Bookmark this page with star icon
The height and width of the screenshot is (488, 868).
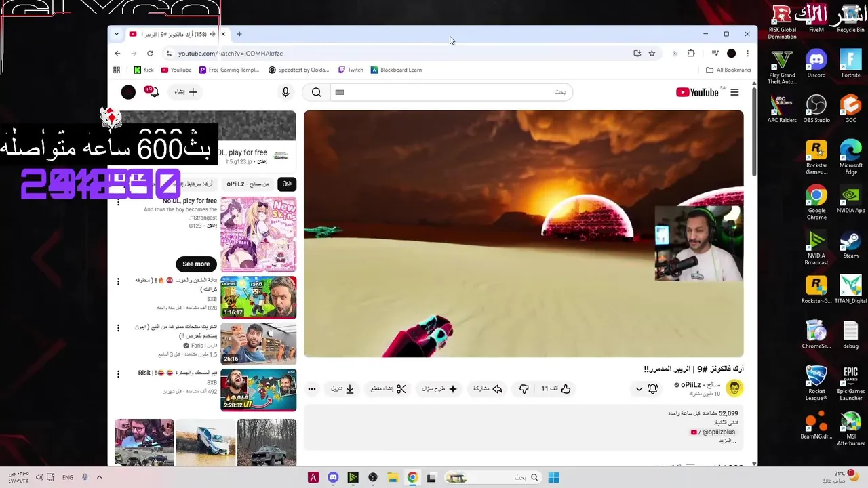click(x=652, y=53)
